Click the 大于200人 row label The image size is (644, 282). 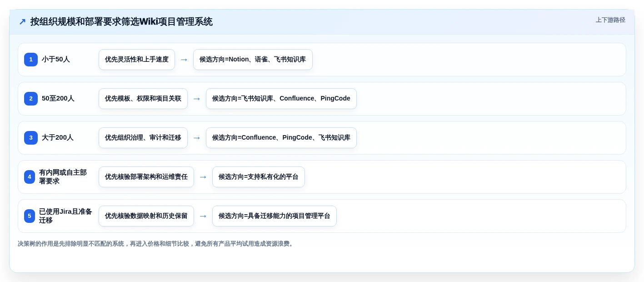(58, 138)
